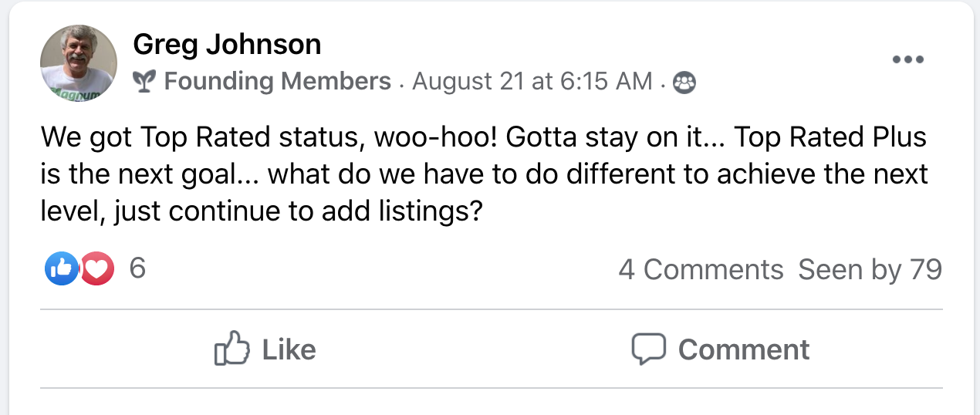980x415 pixels.
Task: Click the blue thumbs-up reaction icon
Action: click(61, 268)
